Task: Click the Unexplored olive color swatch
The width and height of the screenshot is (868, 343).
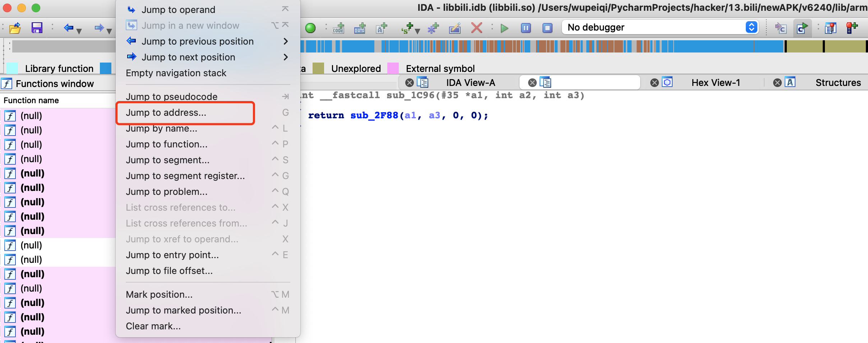Action: point(318,68)
